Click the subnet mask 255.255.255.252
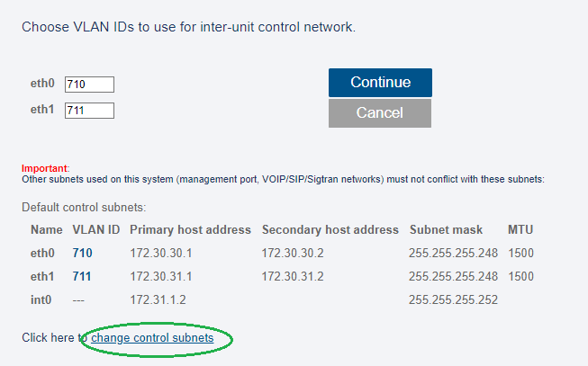This screenshot has height=366, width=588. tap(454, 300)
